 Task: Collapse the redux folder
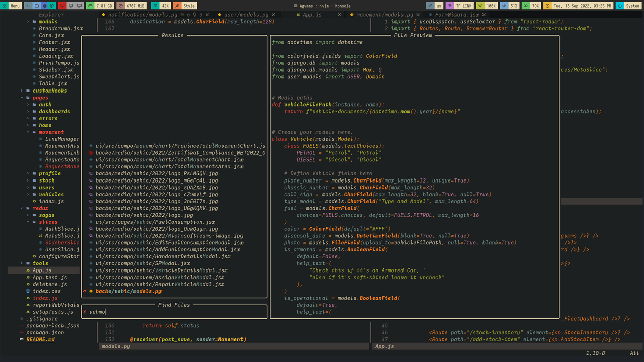point(40,208)
